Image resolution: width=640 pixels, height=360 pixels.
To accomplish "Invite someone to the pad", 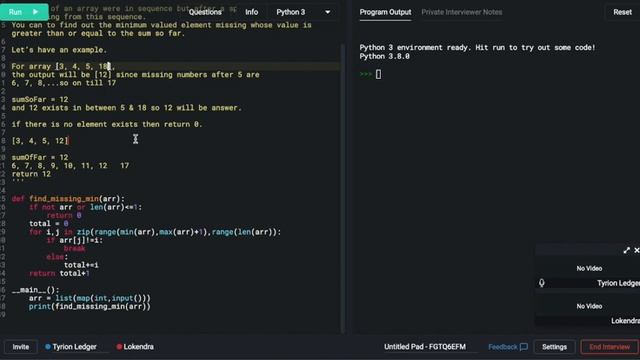I will tap(20, 347).
